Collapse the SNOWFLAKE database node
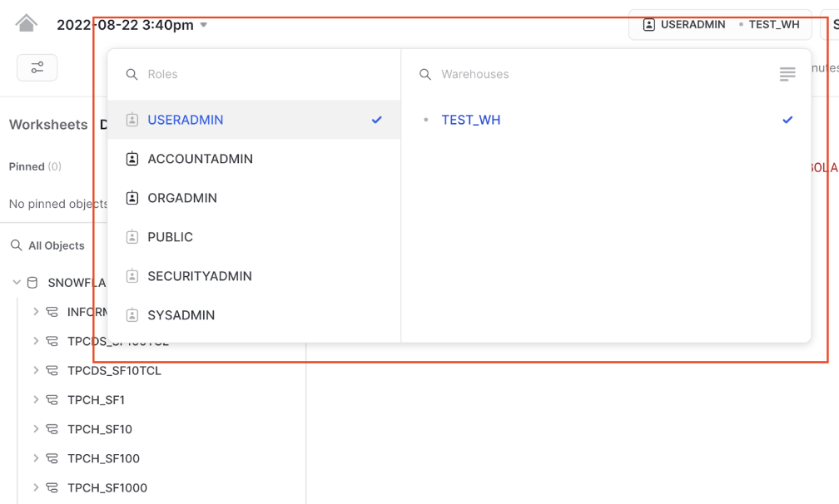This screenshot has width=839, height=504. [17, 282]
